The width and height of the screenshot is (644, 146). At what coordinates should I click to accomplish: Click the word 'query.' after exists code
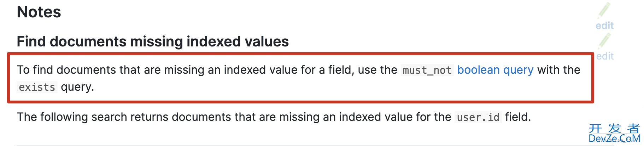(77, 87)
